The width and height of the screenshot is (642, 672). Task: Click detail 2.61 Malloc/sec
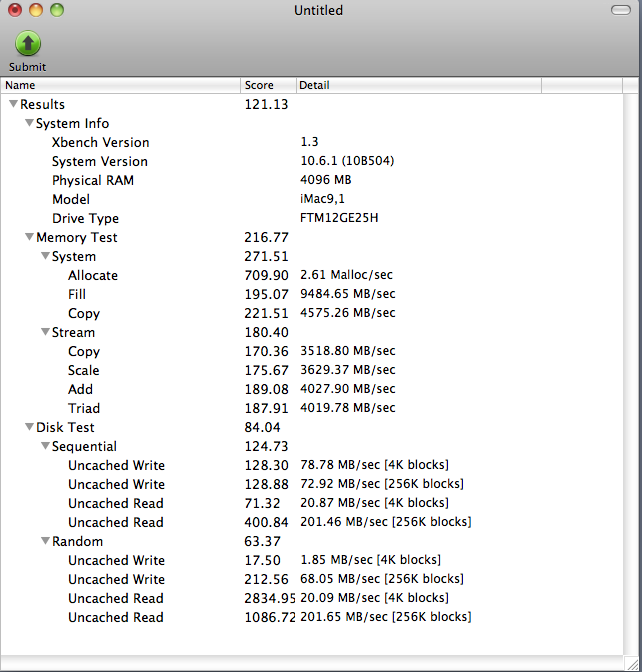coord(346,275)
